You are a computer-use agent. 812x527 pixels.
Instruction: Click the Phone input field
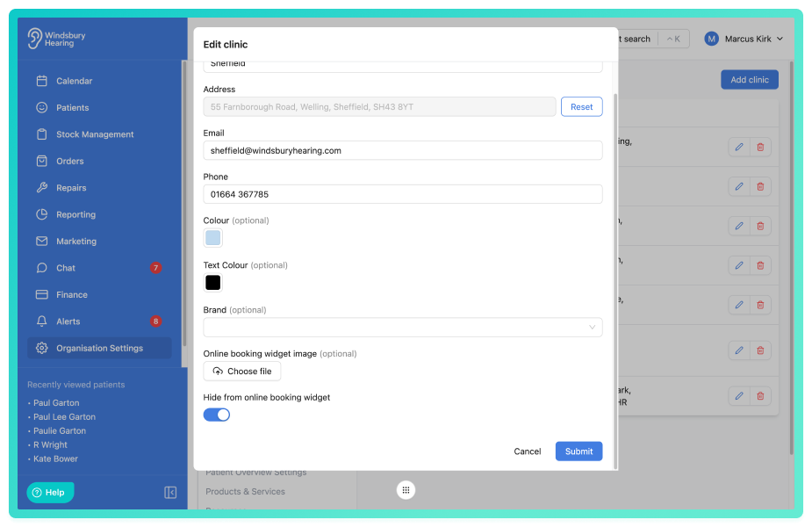(x=403, y=194)
